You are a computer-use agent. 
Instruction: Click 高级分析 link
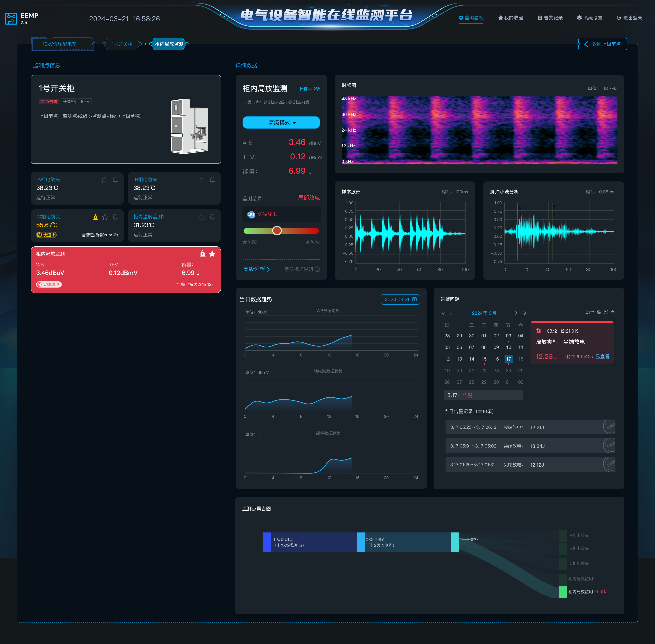tap(256, 269)
